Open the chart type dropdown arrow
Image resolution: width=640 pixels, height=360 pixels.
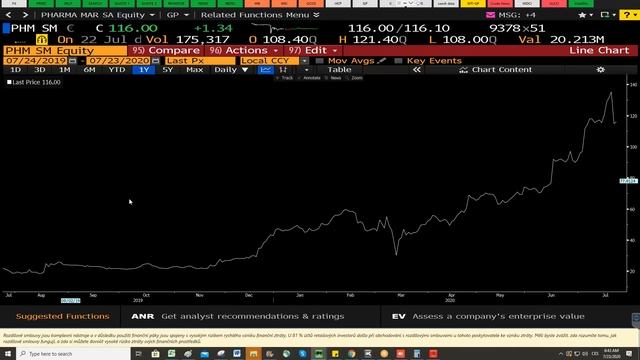click(x=307, y=70)
